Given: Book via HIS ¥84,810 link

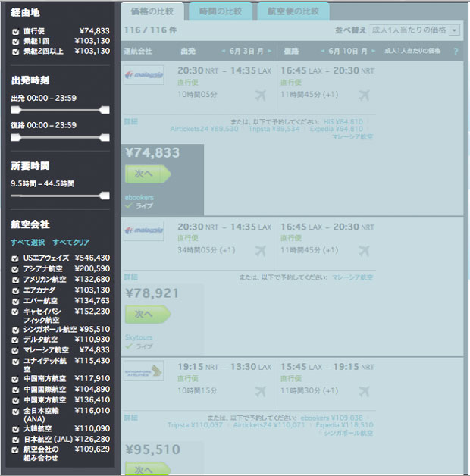Looking at the screenshot, I should click(343, 122).
